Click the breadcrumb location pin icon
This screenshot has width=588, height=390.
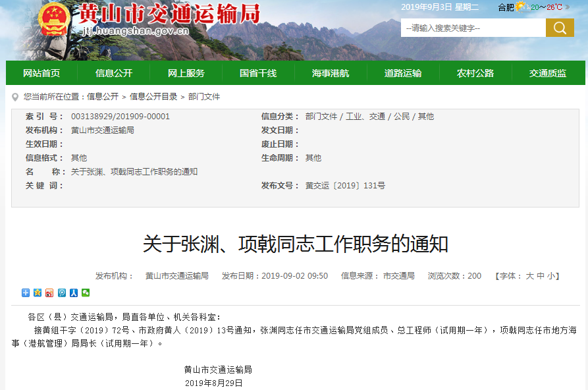click(15, 97)
